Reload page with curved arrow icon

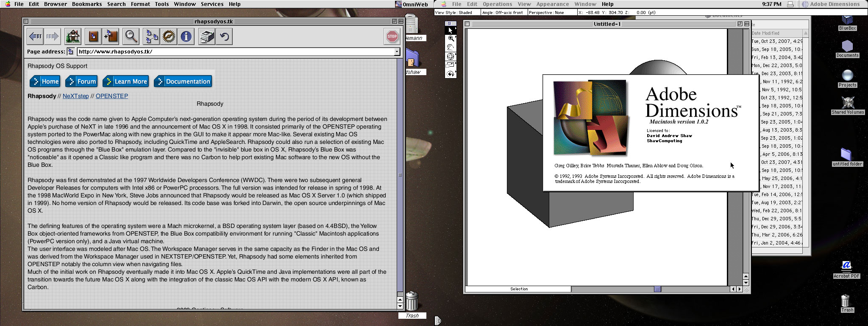224,37
